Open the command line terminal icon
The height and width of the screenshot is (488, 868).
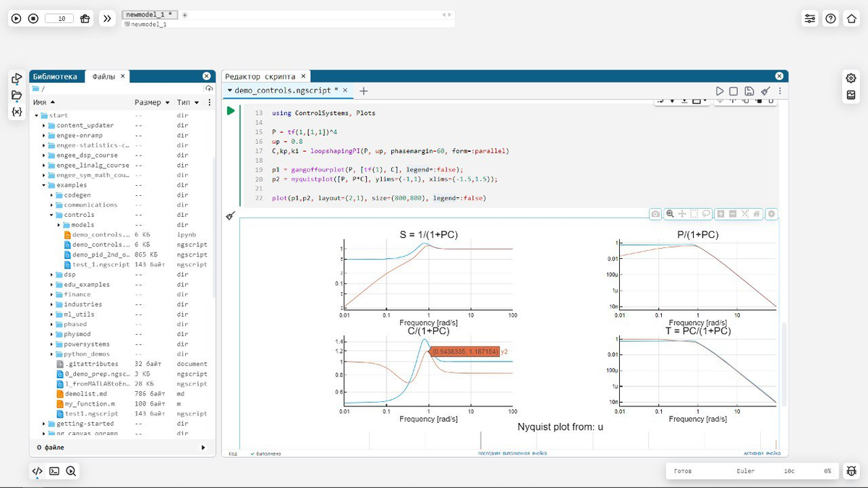point(54,471)
